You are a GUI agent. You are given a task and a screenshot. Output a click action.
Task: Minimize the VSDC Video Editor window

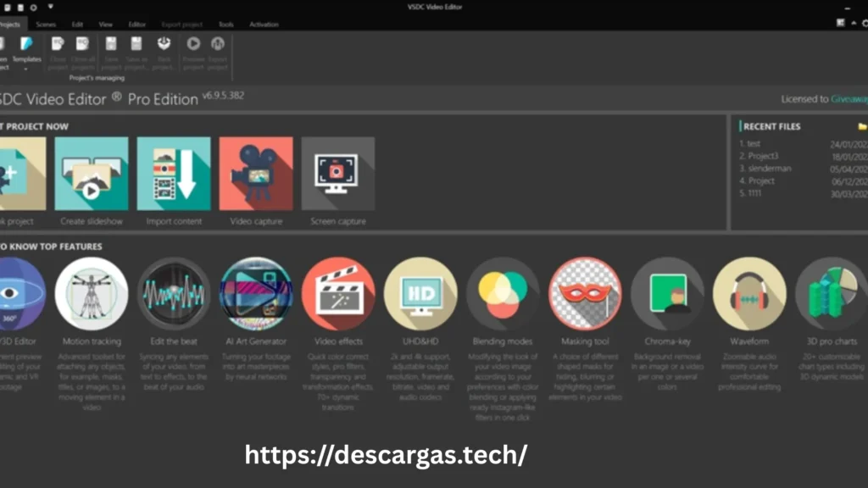848,8
